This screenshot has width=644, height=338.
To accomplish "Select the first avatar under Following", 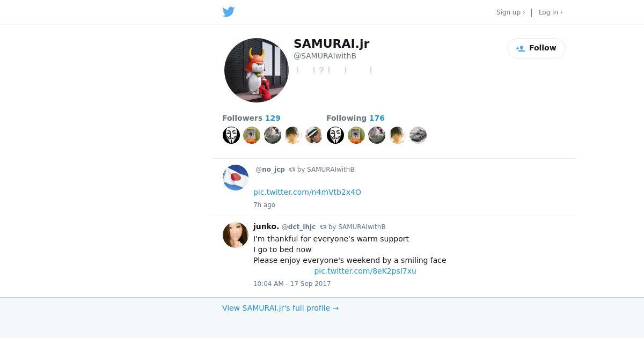I will 335,135.
